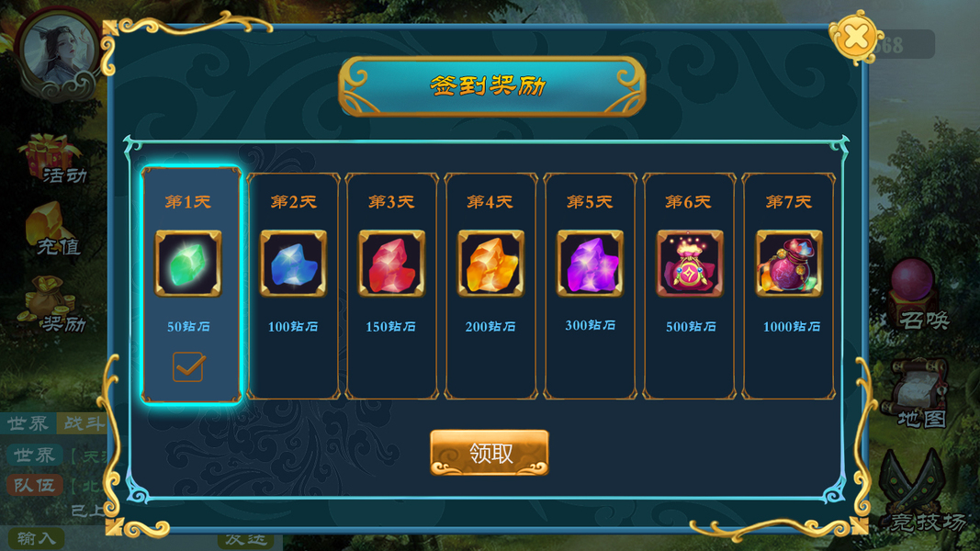The width and height of the screenshot is (980, 551).
Task: Select the purple gem Day 5 reward
Action: point(590,263)
